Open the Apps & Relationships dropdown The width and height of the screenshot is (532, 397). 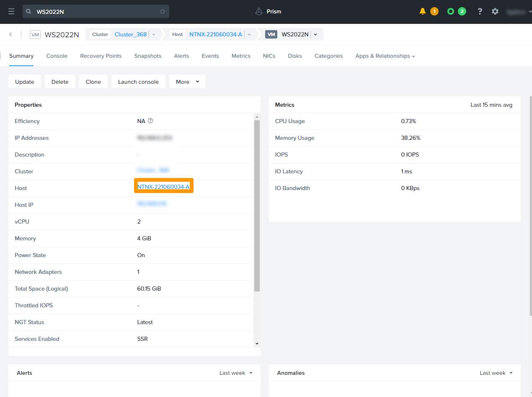tap(385, 56)
